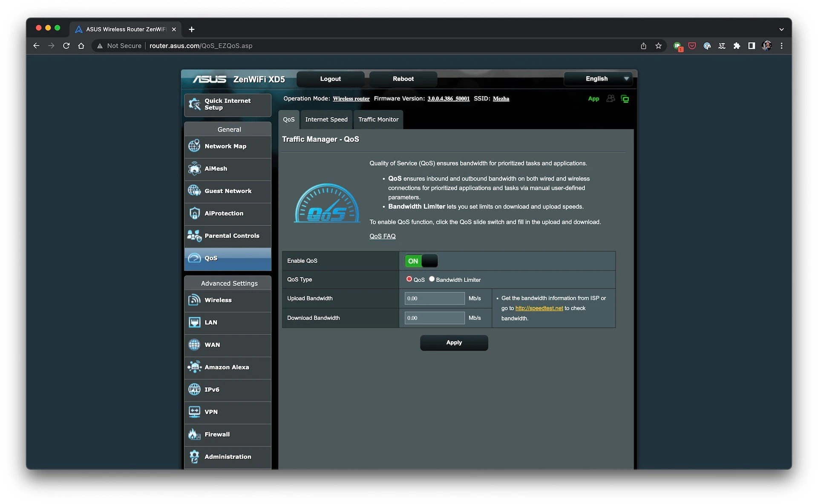Click the green network status icon
The image size is (818, 504).
point(625,99)
